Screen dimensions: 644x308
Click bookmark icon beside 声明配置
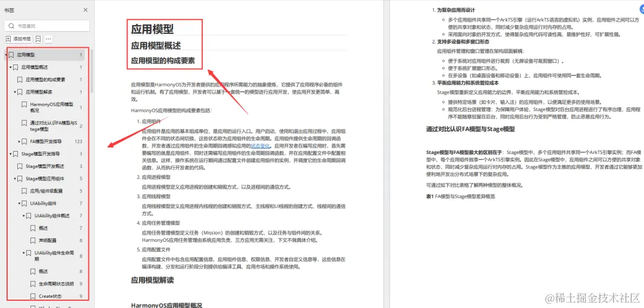33,240
